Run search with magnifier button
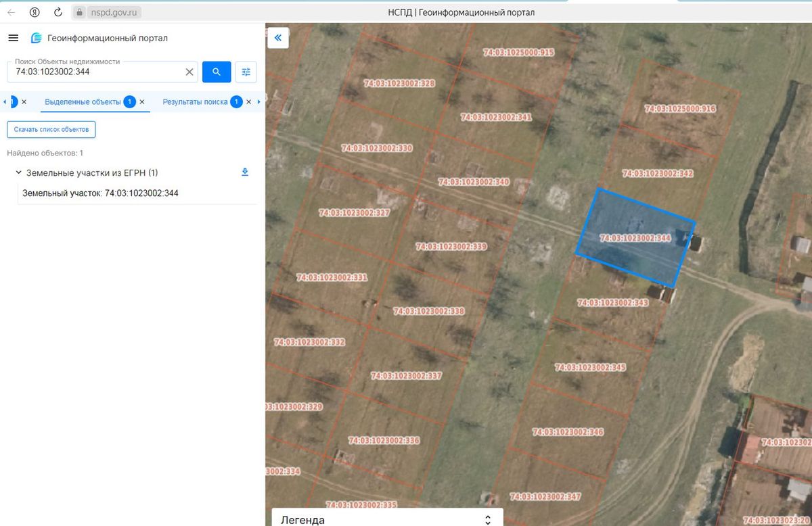 click(x=217, y=72)
